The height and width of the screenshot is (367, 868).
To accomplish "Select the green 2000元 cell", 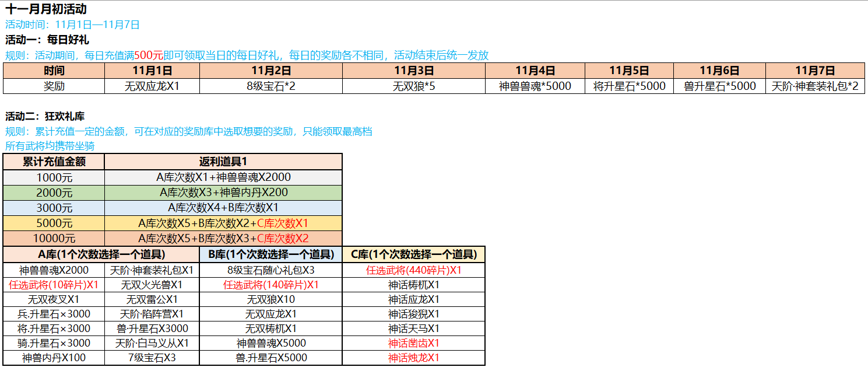I will coord(54,193).
